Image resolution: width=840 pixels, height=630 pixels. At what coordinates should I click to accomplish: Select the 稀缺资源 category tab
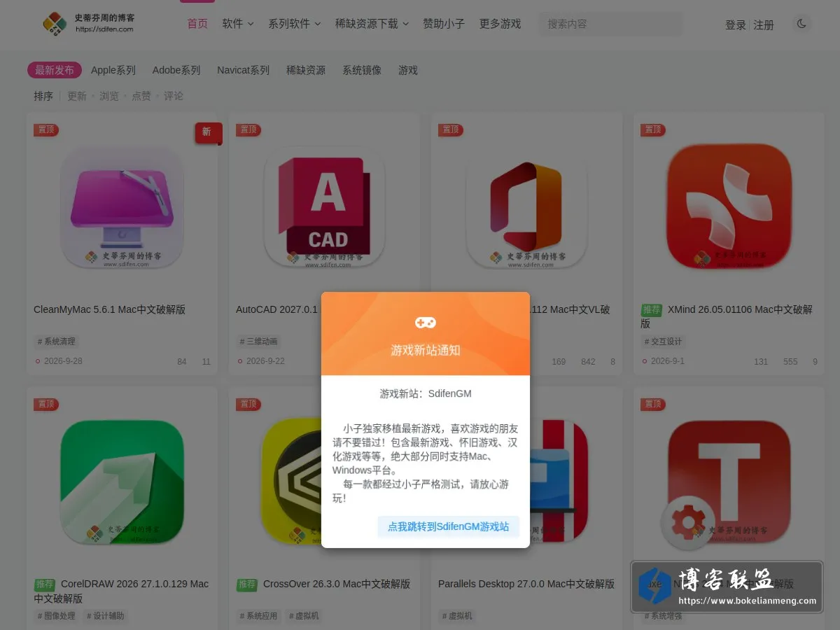pos(306,70)
